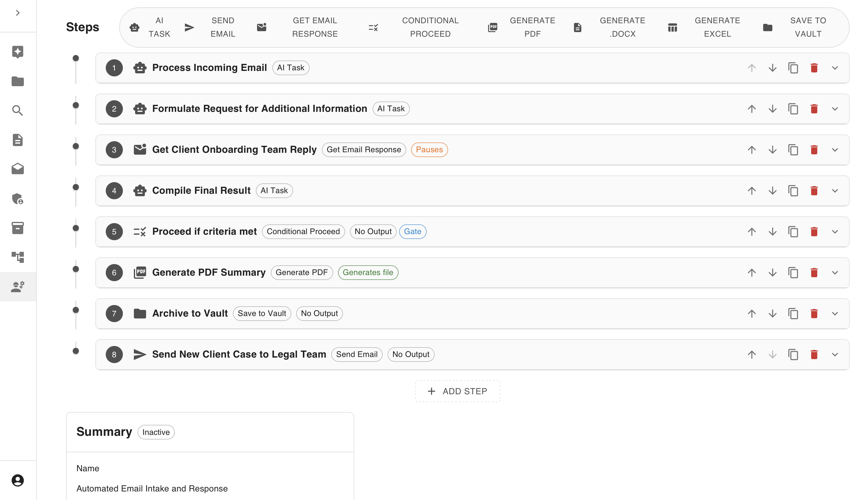Move Generate PDF Summary step up
The image size is (868, 500).
751,273
